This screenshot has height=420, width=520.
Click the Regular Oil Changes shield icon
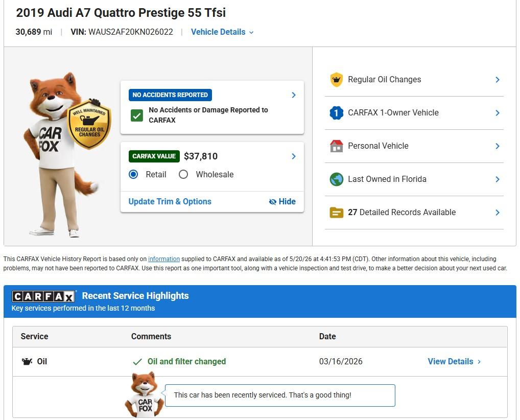point(336,80)
